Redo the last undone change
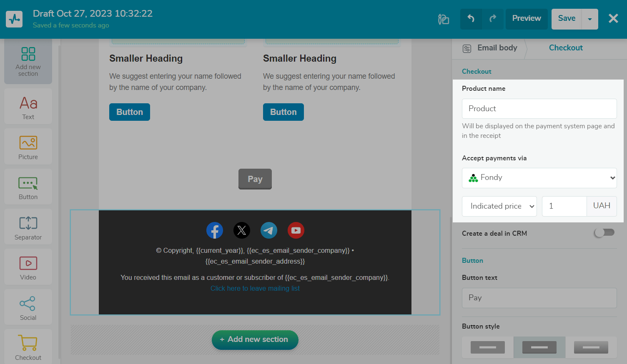Viewport: 627px width, 364px height. point(493,19)
